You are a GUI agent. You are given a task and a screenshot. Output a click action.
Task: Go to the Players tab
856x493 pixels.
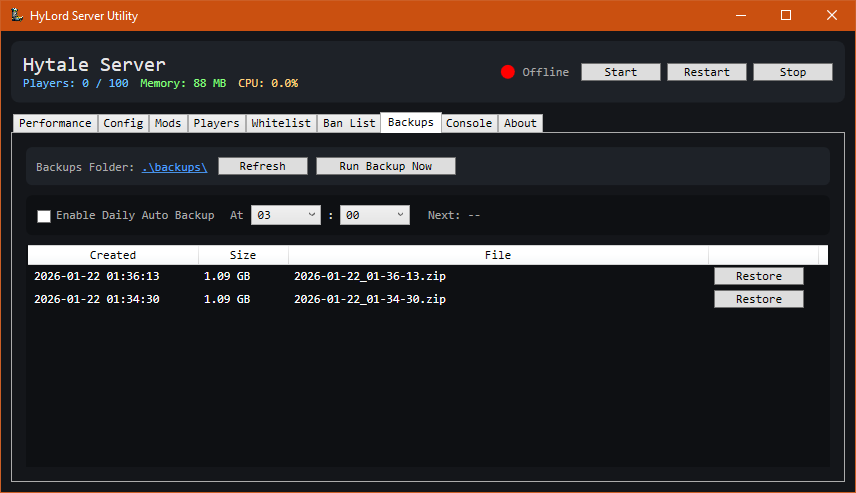click(x=216, y=123)
